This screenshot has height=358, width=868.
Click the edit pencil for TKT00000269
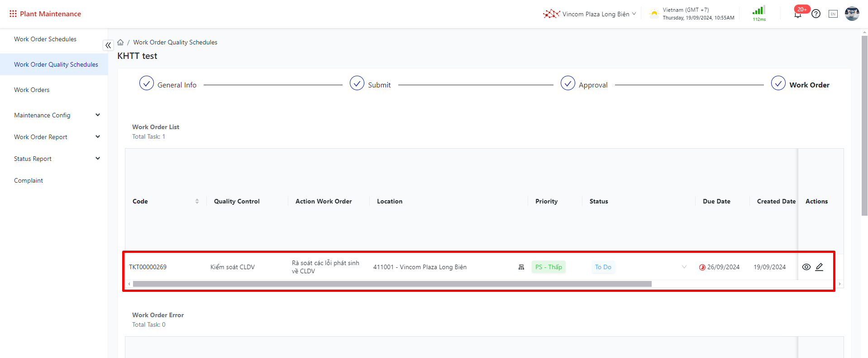(819, 267)
